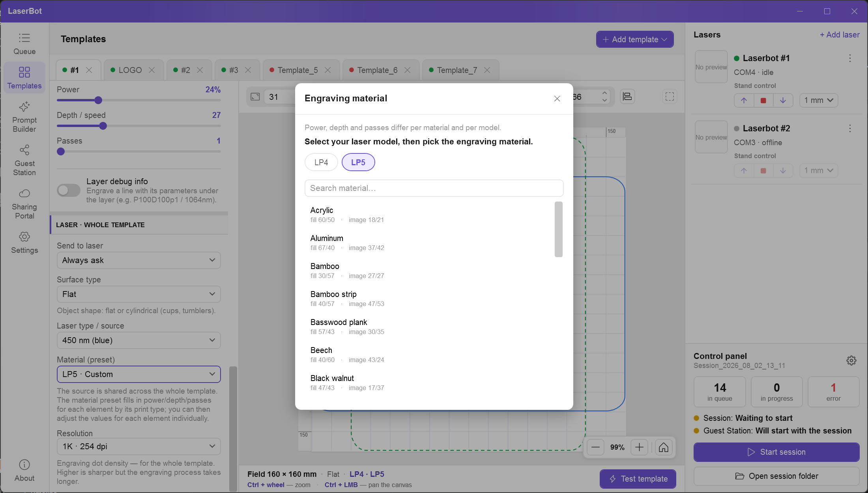Open the Sharing Portal section

pos(24,204)
